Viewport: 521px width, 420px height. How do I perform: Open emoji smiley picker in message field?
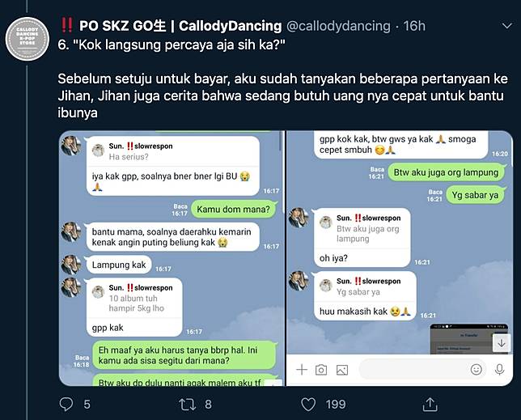click(477, 369)
